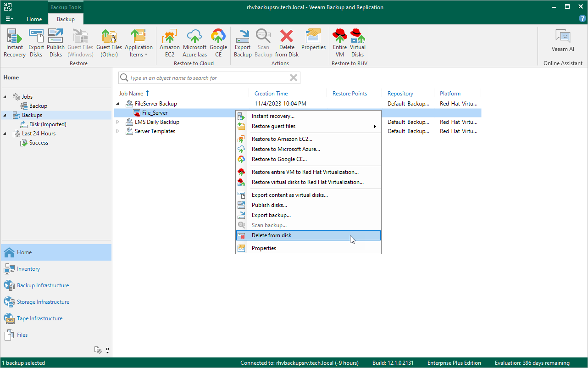Open Application Items dropdown in ribbon
588x368 pixels.
(x=139, y=43)
